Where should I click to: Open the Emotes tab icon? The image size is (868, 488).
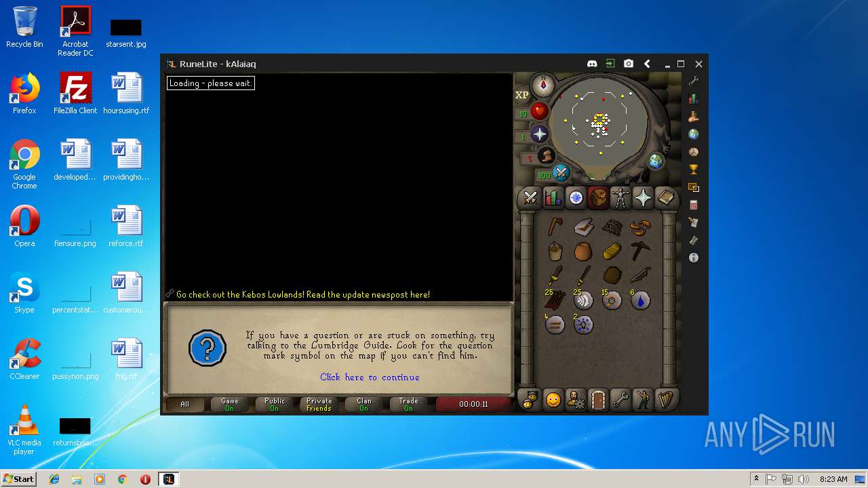pos(643,400)
